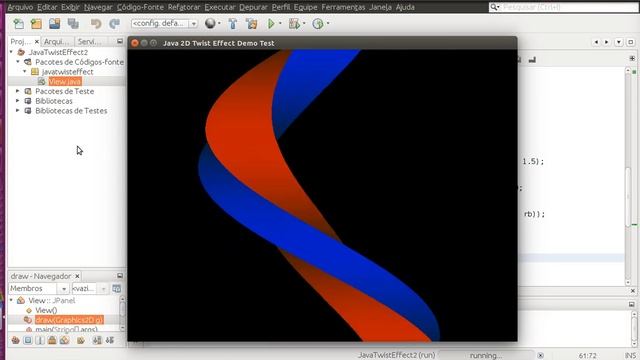Open the Profile Project dropdown arrow
Viewport: 640px width, 360px height.
(x=328, y=23)
